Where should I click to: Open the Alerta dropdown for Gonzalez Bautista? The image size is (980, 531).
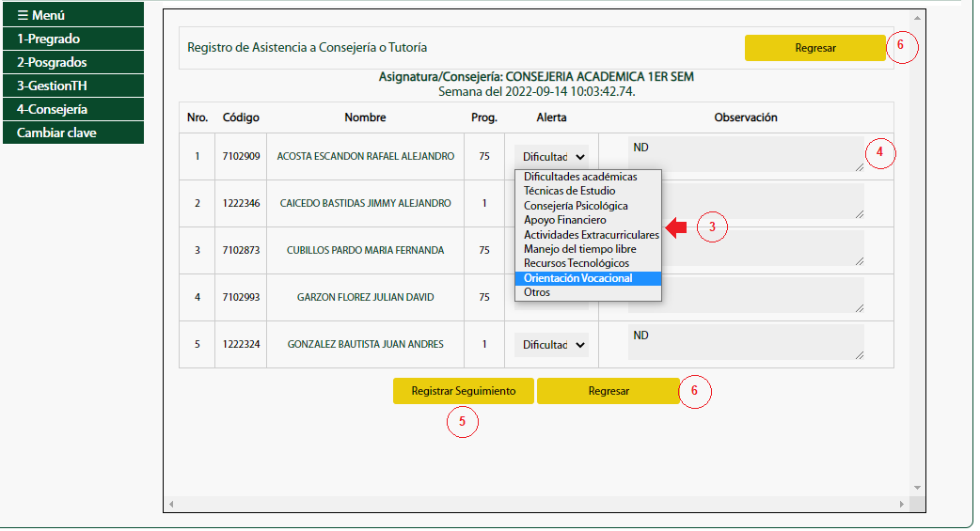[x=551, y=345]
